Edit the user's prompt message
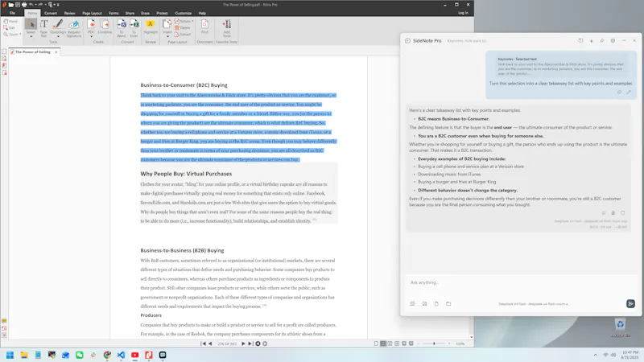The image size is (644, 362). click(x=629, y=93)
